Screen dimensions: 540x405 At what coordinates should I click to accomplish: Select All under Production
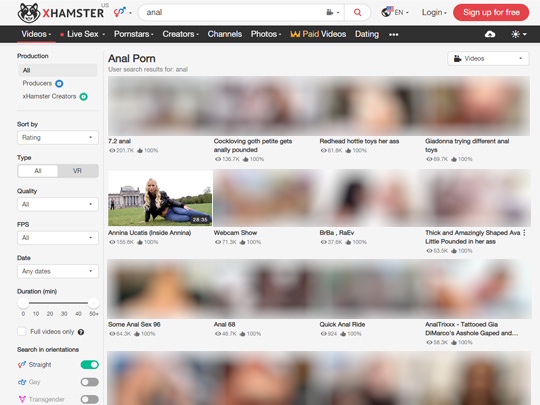(x=58, y=70)
